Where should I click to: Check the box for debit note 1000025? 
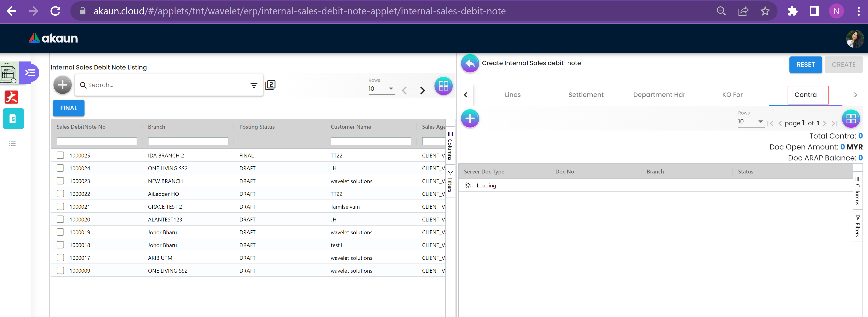(x=60, y=155)
